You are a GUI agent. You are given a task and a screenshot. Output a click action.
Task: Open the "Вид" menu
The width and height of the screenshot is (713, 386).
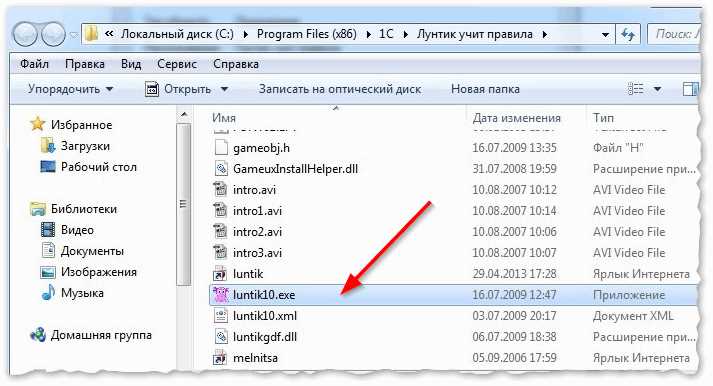click(x=131, y=64)
